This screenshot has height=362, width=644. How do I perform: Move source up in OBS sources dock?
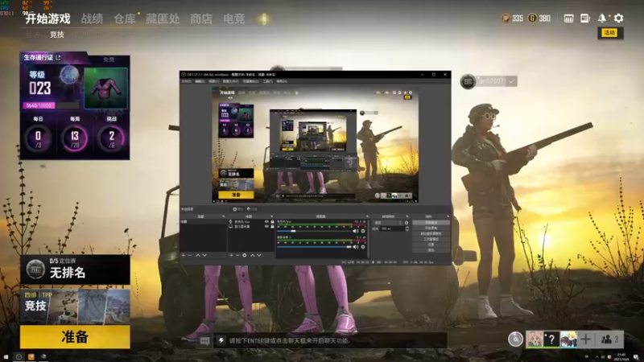pyautogui.click(x=253, y=255)
